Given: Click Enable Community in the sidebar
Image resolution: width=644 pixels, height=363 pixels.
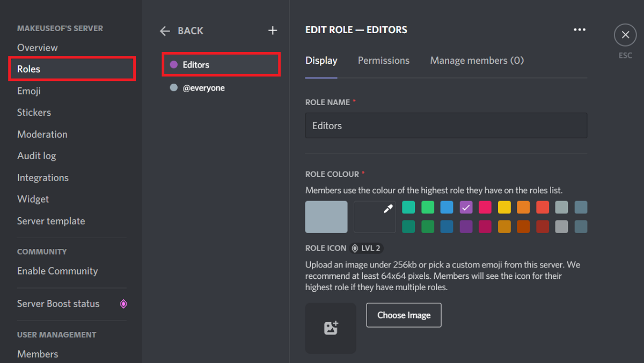Looking at the screenshot, I should 57,271.
